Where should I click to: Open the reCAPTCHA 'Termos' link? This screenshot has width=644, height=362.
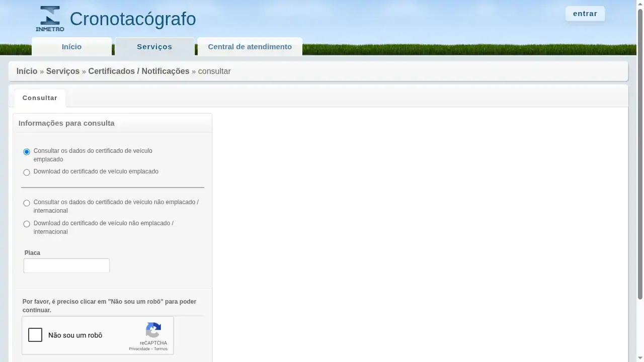pos(161,348)
